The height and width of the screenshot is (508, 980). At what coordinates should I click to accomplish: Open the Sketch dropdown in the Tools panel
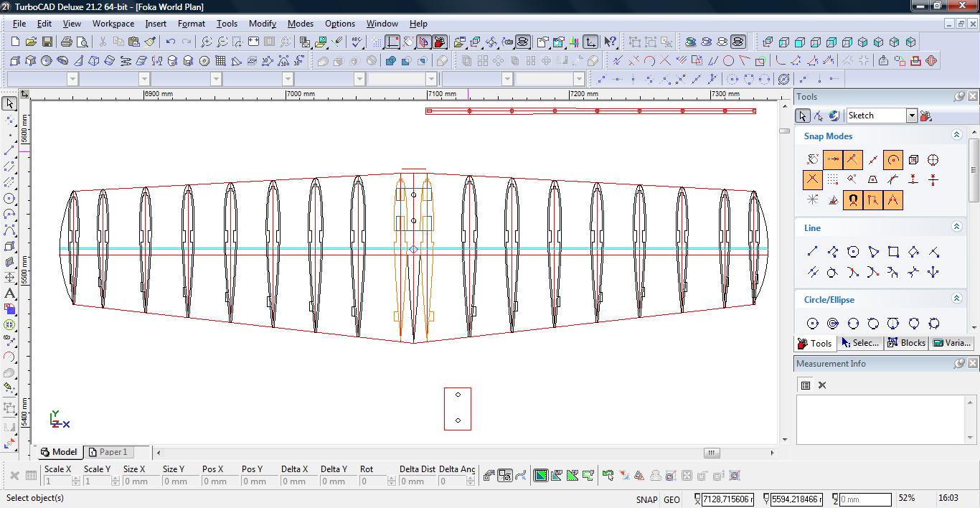(x=911, y=116)
